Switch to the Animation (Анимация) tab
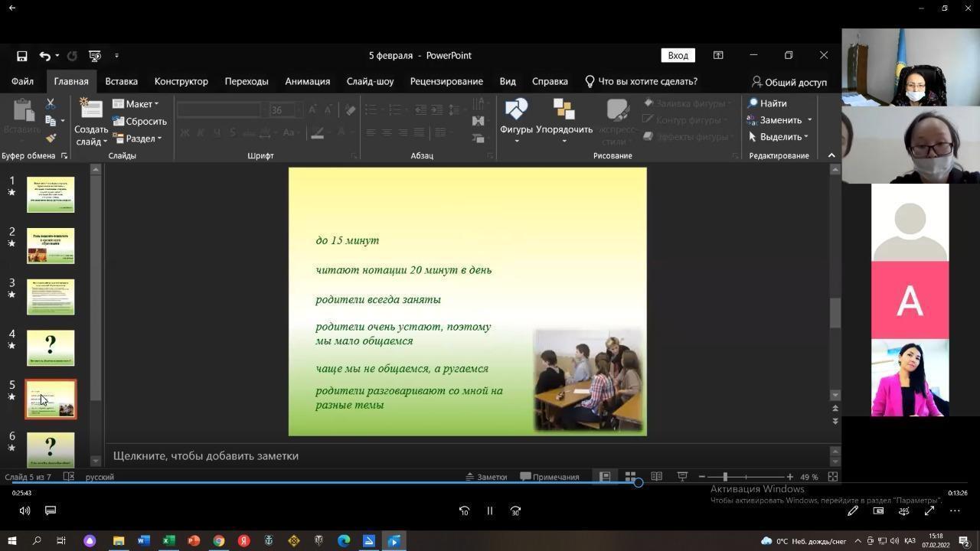The width and height of the screenshot is (980, 551). pos(307,81)
